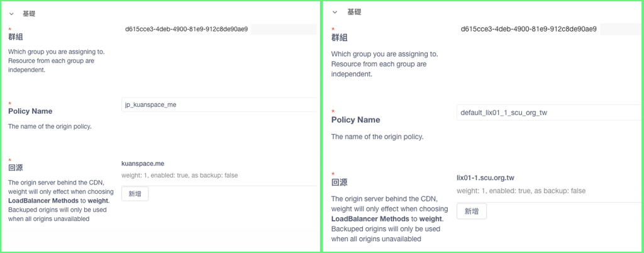
Task: Open the group ID dropdown above default_lix01_1_scu_org_tw
Action: 547,29
